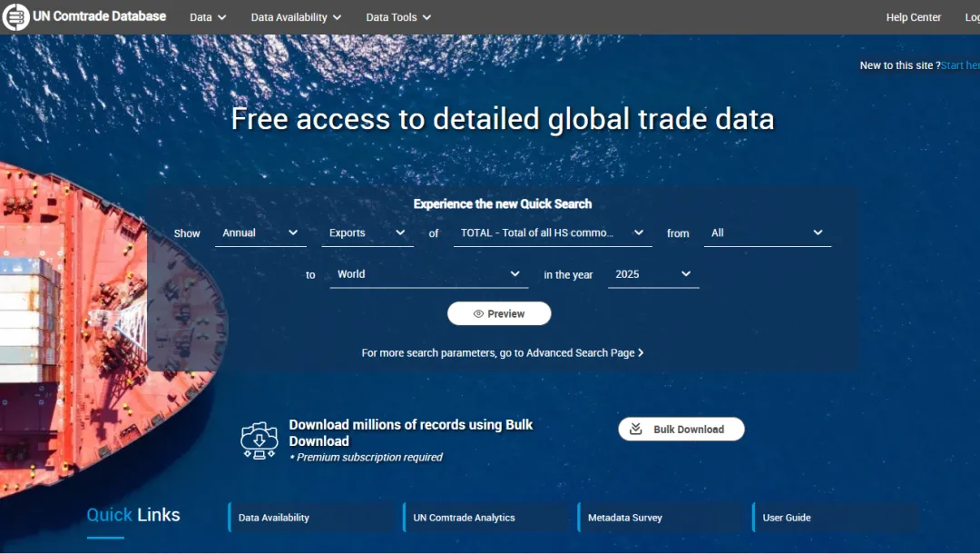Open the Help Center
Screen dimensions: 980x554
(913, 17)
